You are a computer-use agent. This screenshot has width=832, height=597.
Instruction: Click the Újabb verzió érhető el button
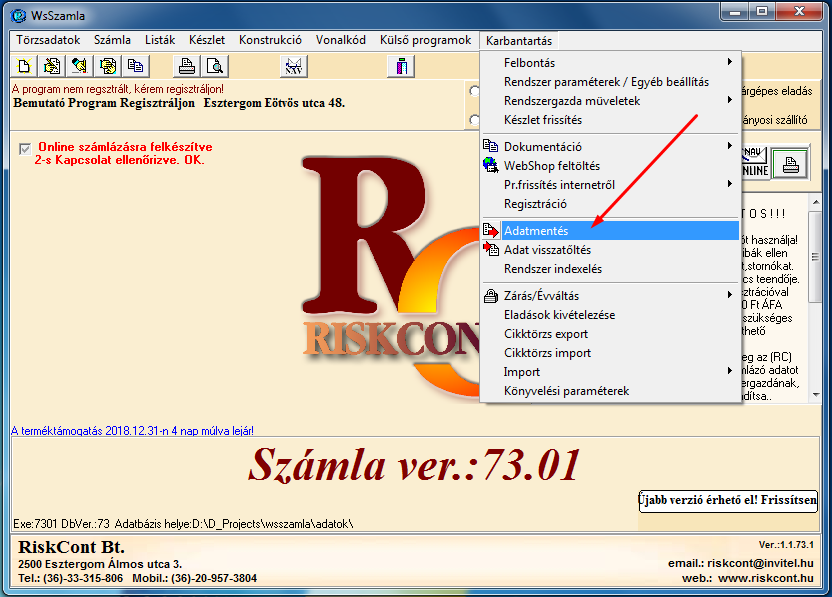pos(728,500)
